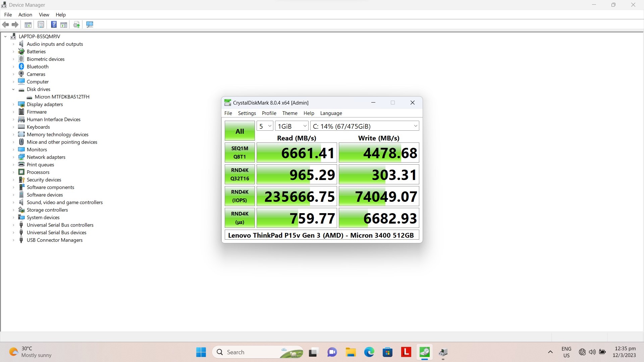Screen dimensions: 644x362
Task: Show hidden system tray icons
Action: click(550, 352)
